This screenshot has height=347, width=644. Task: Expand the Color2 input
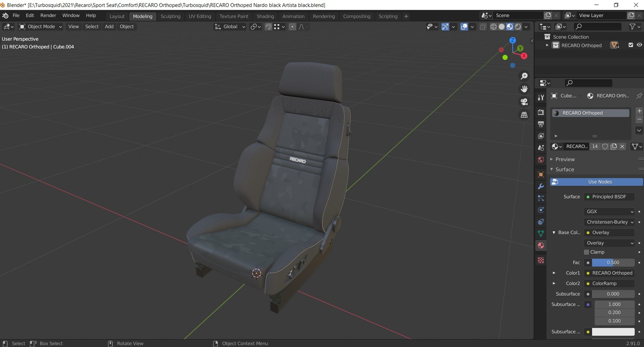point(554,283)
